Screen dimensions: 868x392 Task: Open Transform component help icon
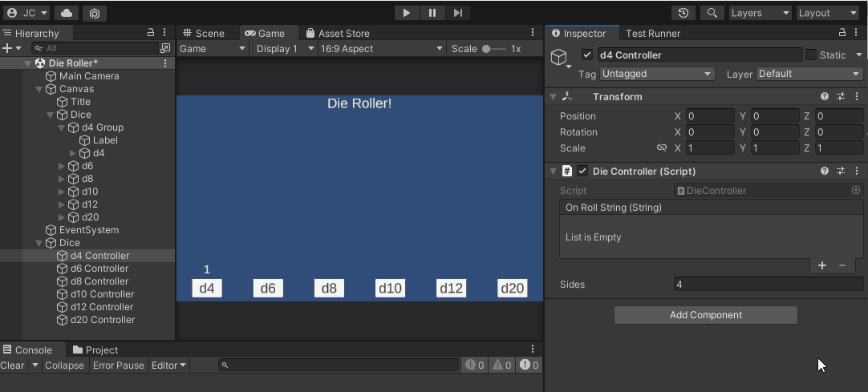tap(824, 96)
